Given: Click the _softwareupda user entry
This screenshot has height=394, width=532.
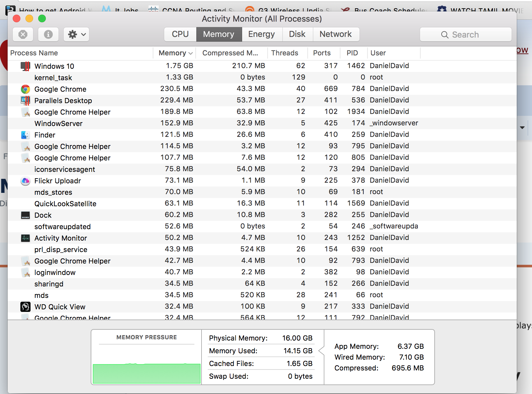Looking at the screenshot, I should point(394,226).
